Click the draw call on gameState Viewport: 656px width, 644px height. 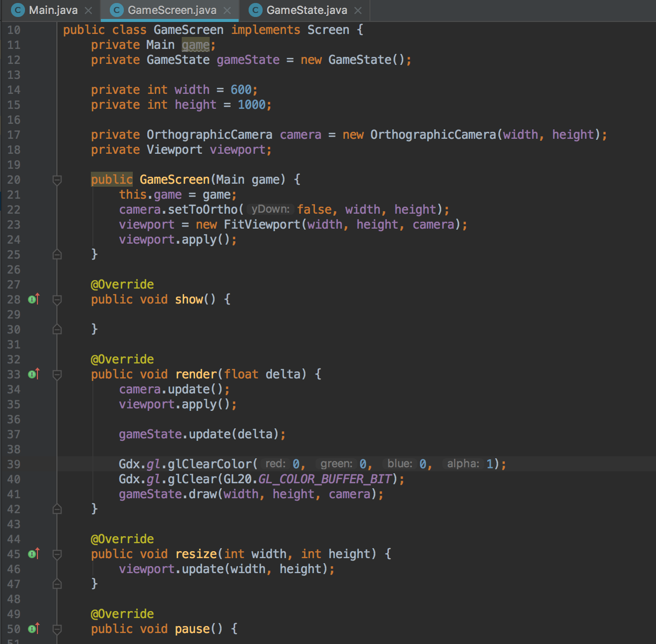click(203, 494)
